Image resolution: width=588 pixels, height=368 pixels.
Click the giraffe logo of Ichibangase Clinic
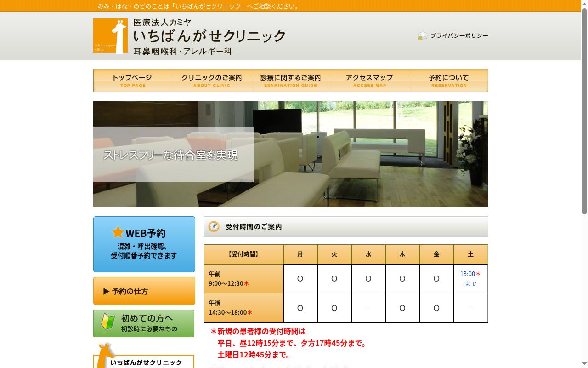110,36
